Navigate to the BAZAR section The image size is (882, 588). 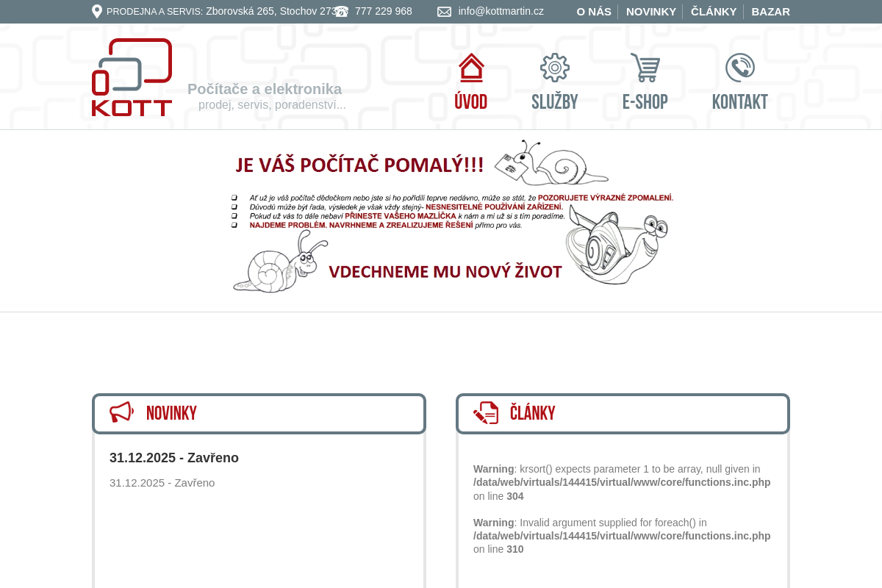point(770,11)
